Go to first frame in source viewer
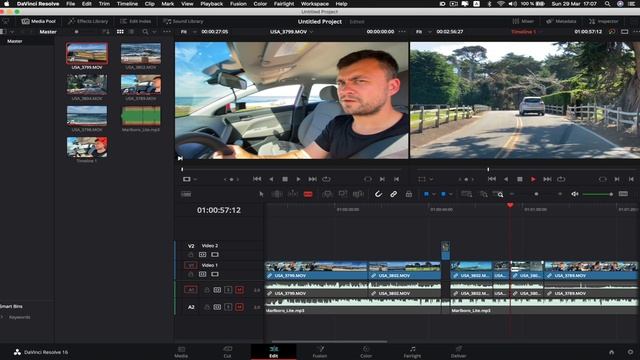Viewport: 640px width, 360px height. (x=257, y=179)
